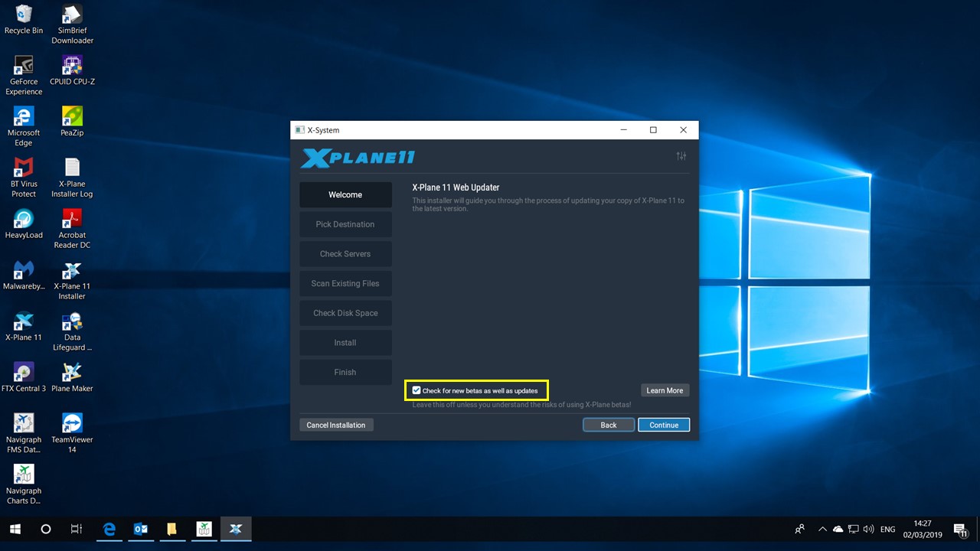The width and height of the screenshot is (980, 551).
Task: Open BT Virus Protect desktop icon
Action: [x=24, y=178]
